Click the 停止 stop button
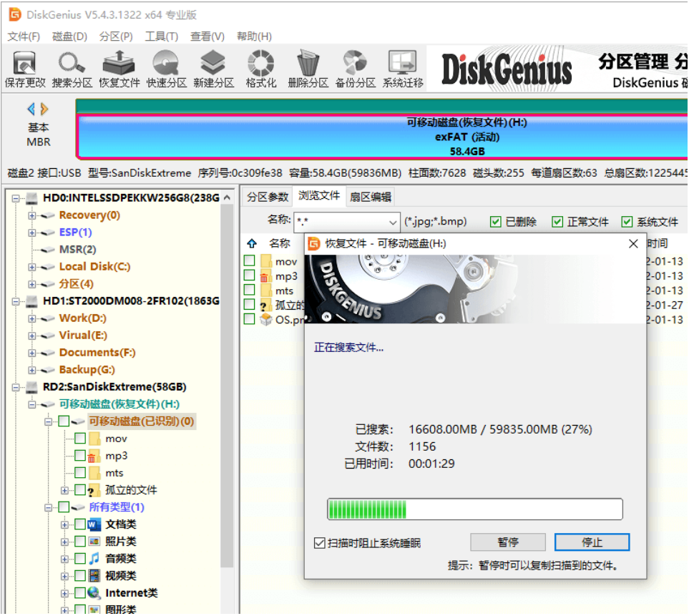This screenshot has height=616, width=689. 592,542
